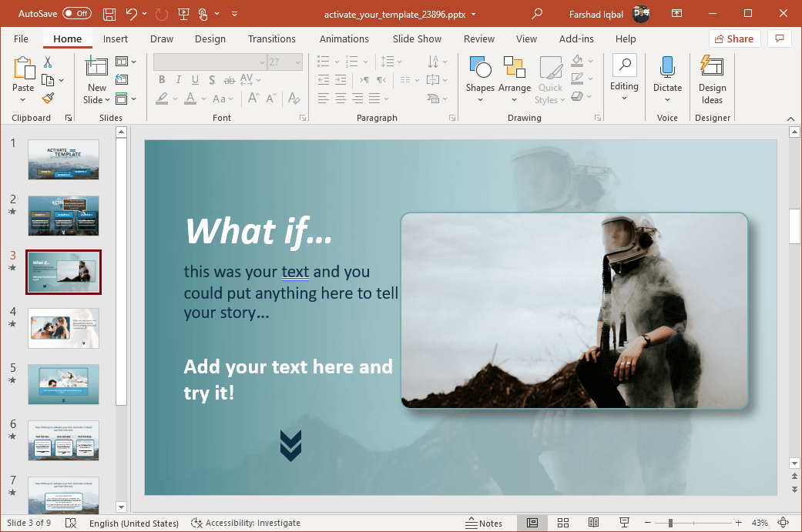802x532 pixels.
Task: Switch to Slide Sorter view
Action: click(563, 524)
